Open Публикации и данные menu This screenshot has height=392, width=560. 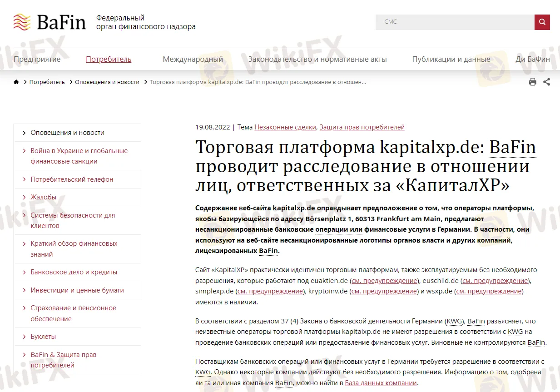tap(451, 59)
